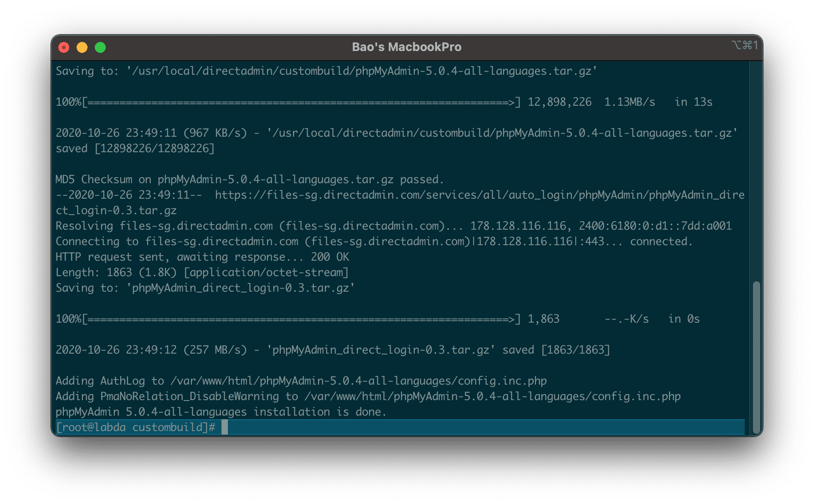
Task: Click the 'Adding AuthLog to' config path line
Action: pos(301,381)
